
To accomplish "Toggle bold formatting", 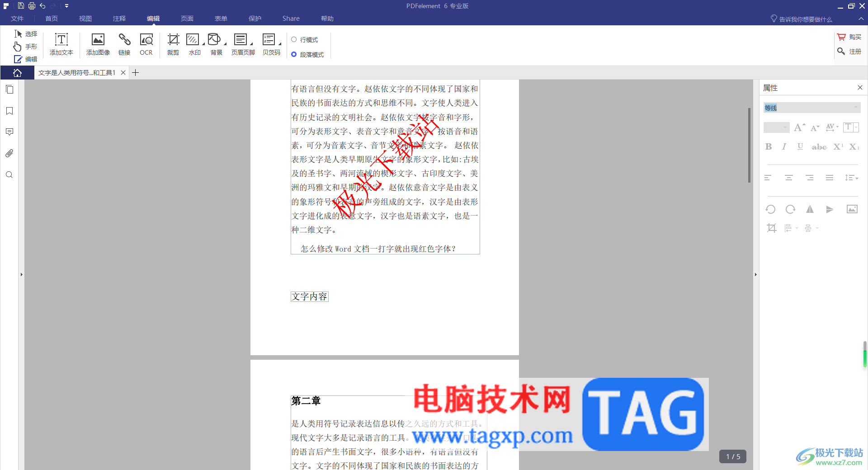I will coord(769,146).
